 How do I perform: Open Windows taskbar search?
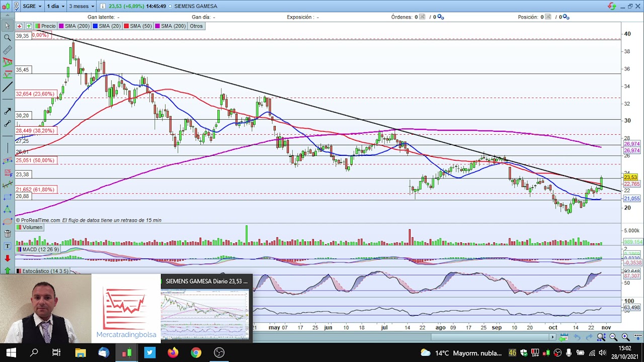[34, 352]
